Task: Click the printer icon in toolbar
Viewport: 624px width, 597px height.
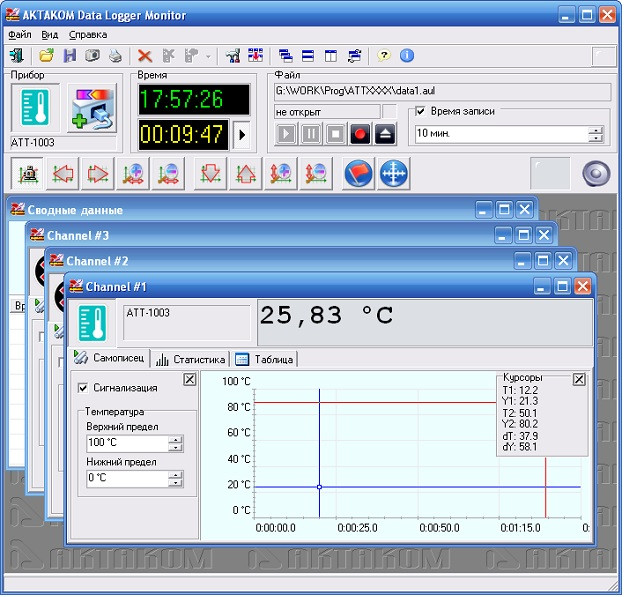Action: pyautogui.click(x=115, y=55)
